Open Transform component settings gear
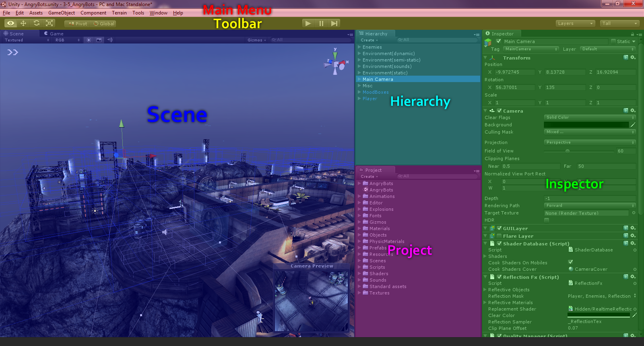 (633, 58)
